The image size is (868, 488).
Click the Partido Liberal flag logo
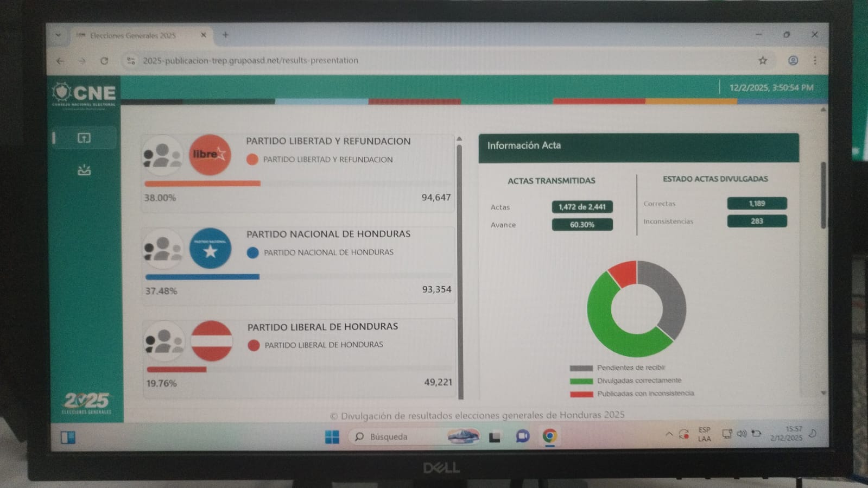click(x=212, y=341)
